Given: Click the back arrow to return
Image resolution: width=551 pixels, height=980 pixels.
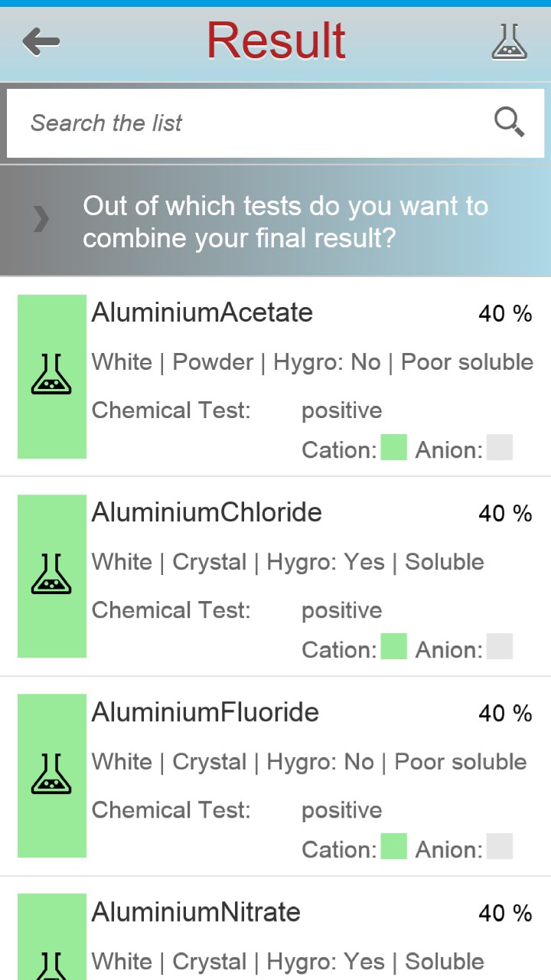Looking at the screenshot, I should click(42, 42).
